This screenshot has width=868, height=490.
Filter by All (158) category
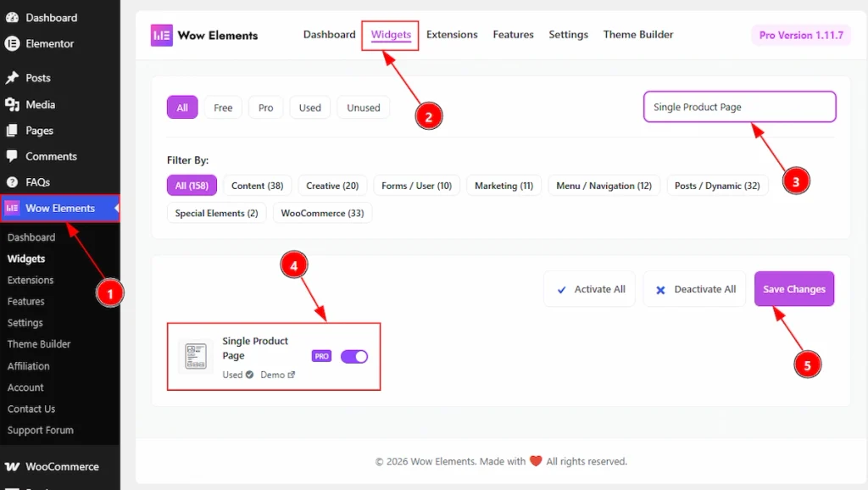pyautogui.click(x=192, y=186)
